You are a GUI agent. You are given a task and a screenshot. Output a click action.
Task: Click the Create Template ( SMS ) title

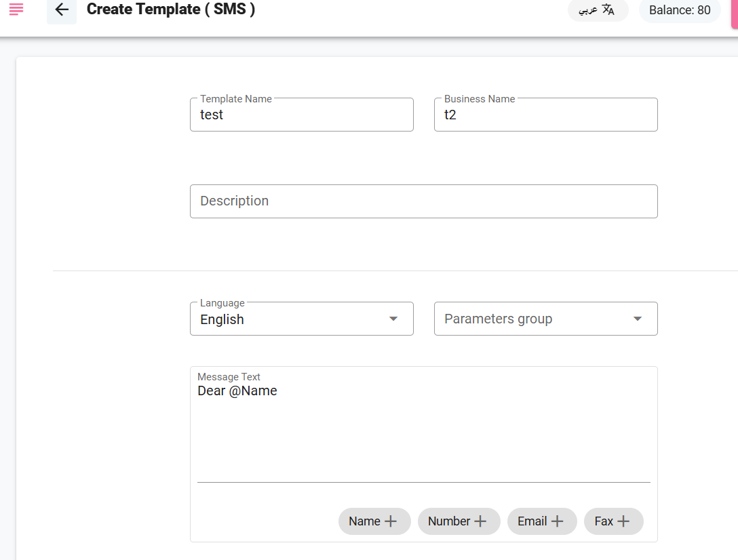[171, 9]
